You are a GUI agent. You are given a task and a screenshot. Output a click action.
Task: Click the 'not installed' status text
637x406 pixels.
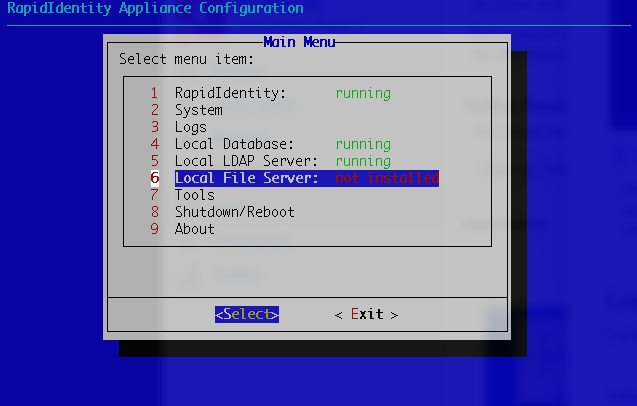coord(387,178)
